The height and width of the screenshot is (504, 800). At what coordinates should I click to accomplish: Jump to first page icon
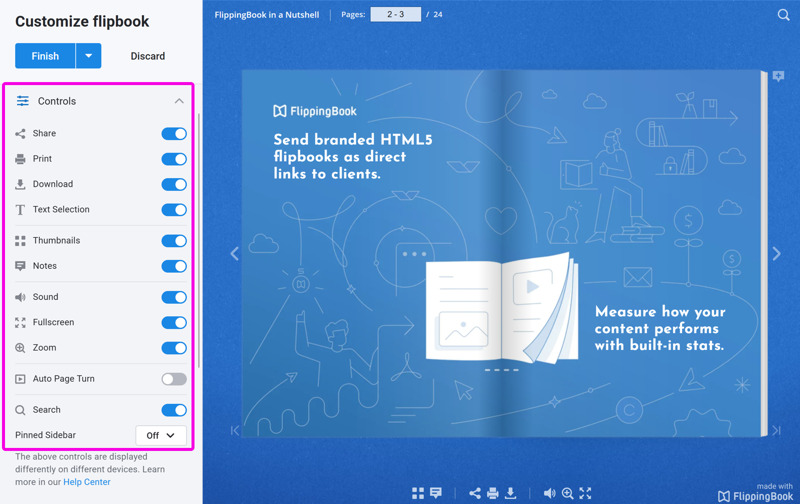(x=235, y=431)
